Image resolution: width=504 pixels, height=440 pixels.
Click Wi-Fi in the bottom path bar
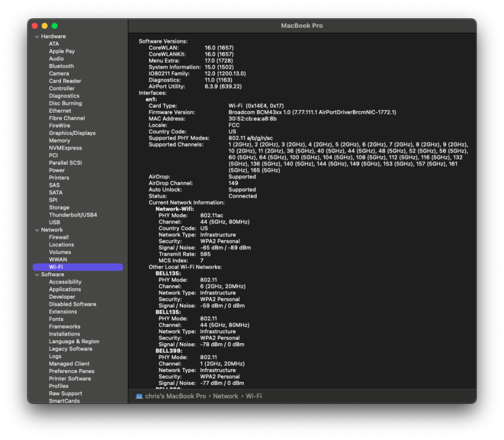click(x=254, y=396)
